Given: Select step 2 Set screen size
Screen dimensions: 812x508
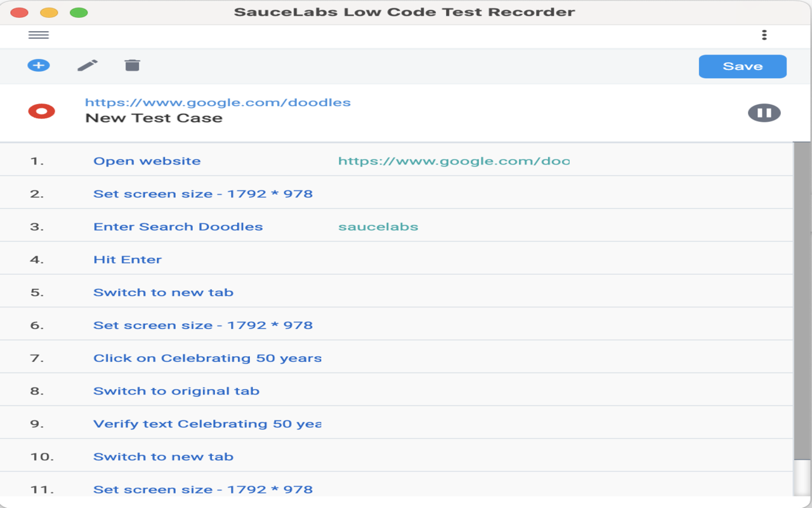Looking at the screenshot, I should click(203, 194).
